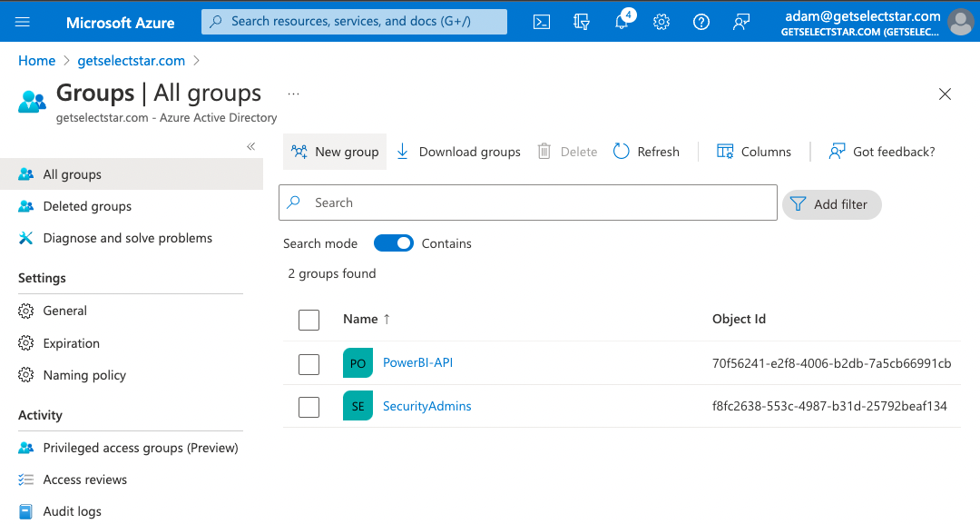The height and width of the screenshot is (524, 980).
Task: Open Deleted groups in sidebar
Action: [x=87, y=206]
